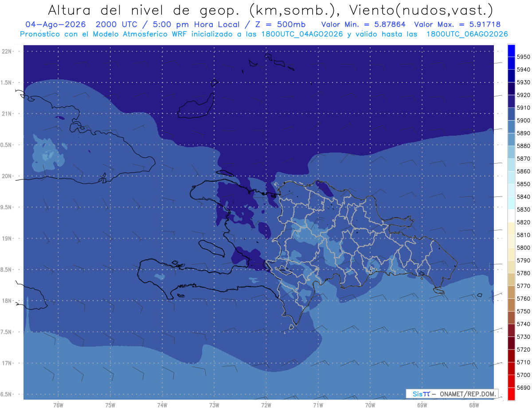This screenshot has width=532, height=411.
Task: Click the "71W" longitude axis label
Action: 318,405
